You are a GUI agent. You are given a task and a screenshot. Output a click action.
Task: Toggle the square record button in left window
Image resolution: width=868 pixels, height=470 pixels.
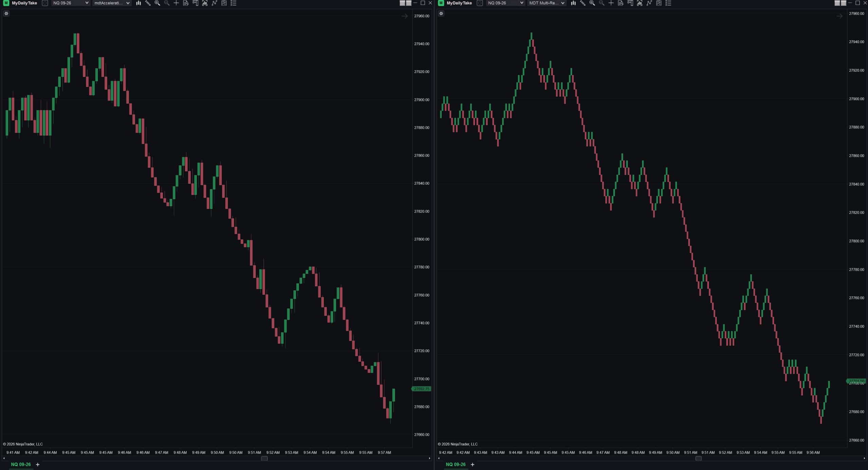45,3
